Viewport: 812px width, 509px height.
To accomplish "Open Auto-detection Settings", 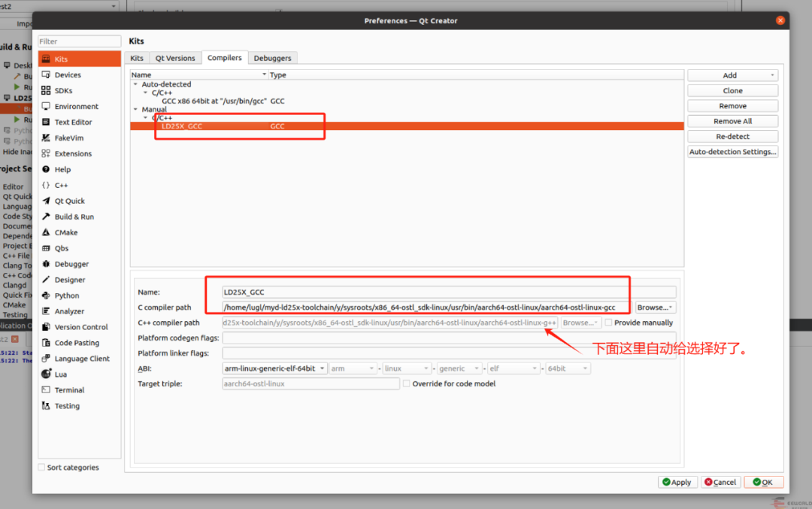I will (732, 152).
